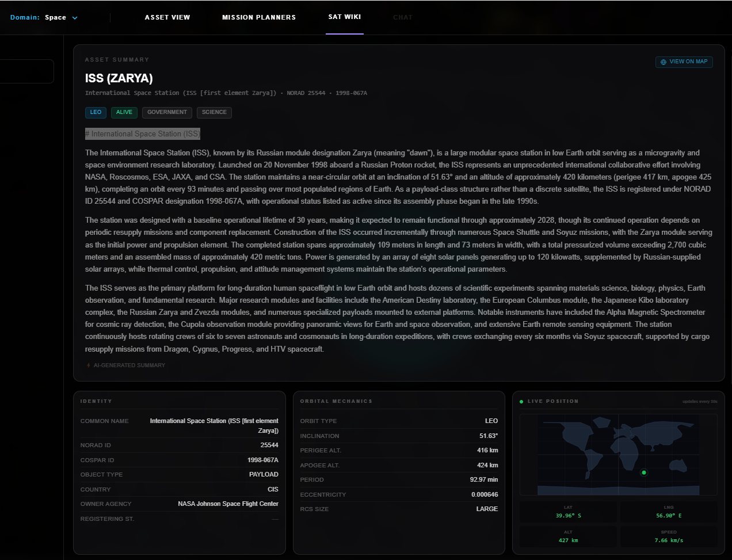Click NORAD ID value 25544

click(x=269, y=445)
